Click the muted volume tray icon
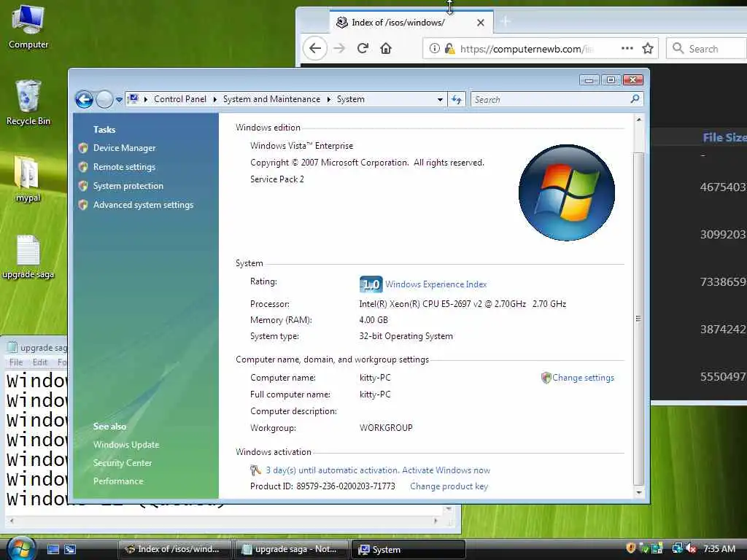Viewport: 747px width, 560px height. 692,548
